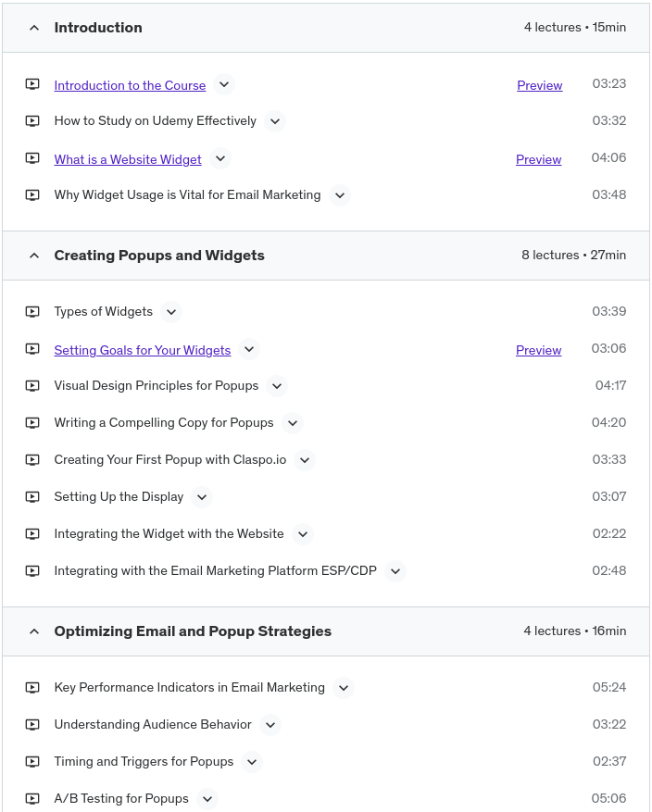Click video icon next to Key Performance Indicators

[x=32, y=688]
